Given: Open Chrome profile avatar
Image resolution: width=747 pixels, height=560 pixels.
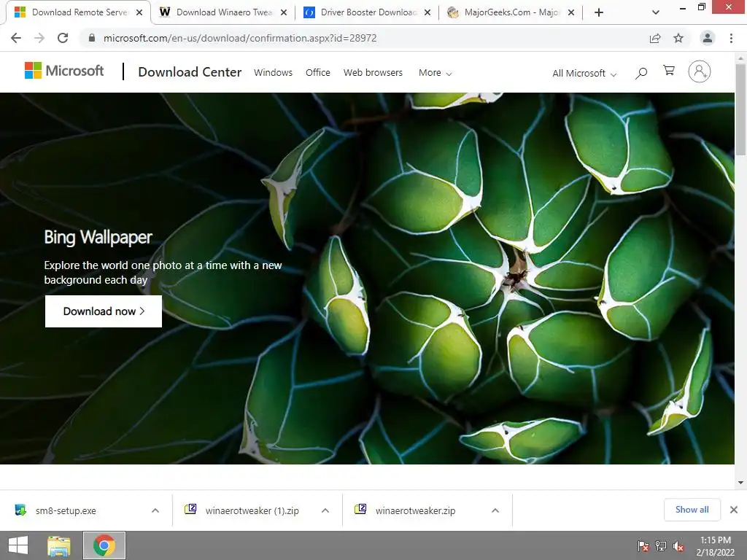Looking at the screenshot, I should click(x=708, y=38).
